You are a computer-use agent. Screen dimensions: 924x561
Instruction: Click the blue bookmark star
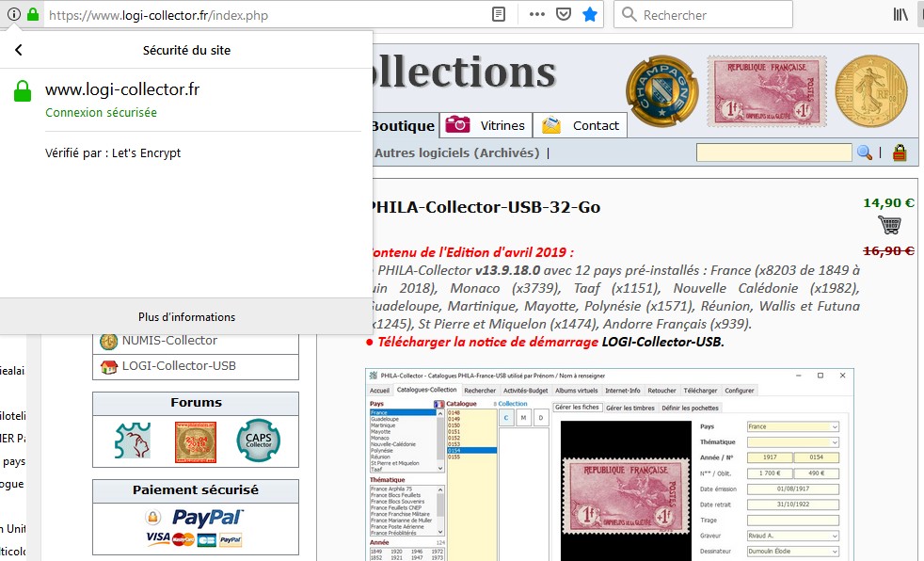click(590, 15)
